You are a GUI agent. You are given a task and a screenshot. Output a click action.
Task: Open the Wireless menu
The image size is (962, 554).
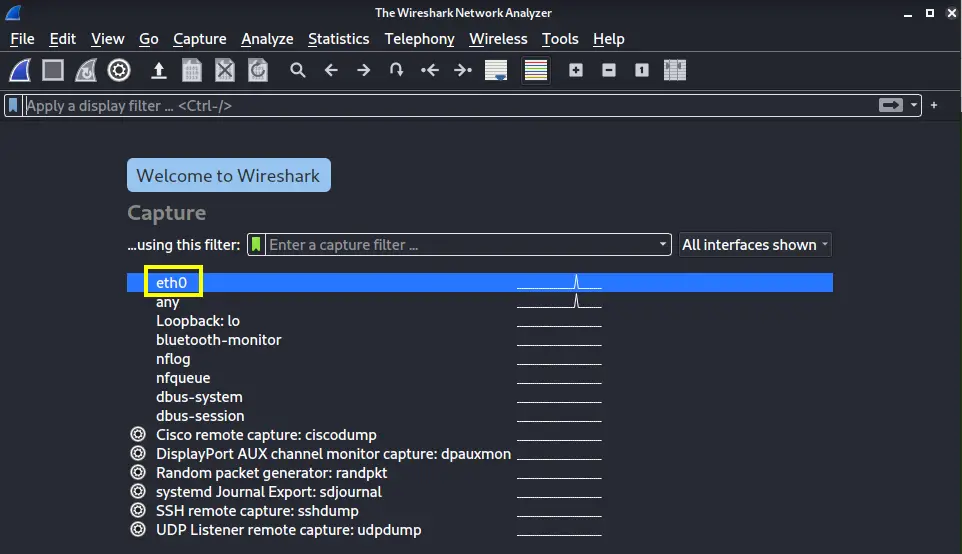tap(498, 39)
